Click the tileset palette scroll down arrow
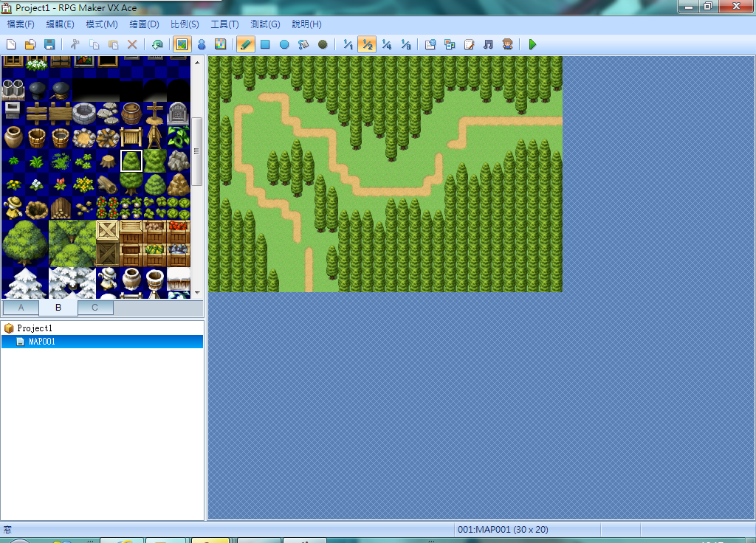The width and height of the screenshot is (756, 543). [197, 292]
